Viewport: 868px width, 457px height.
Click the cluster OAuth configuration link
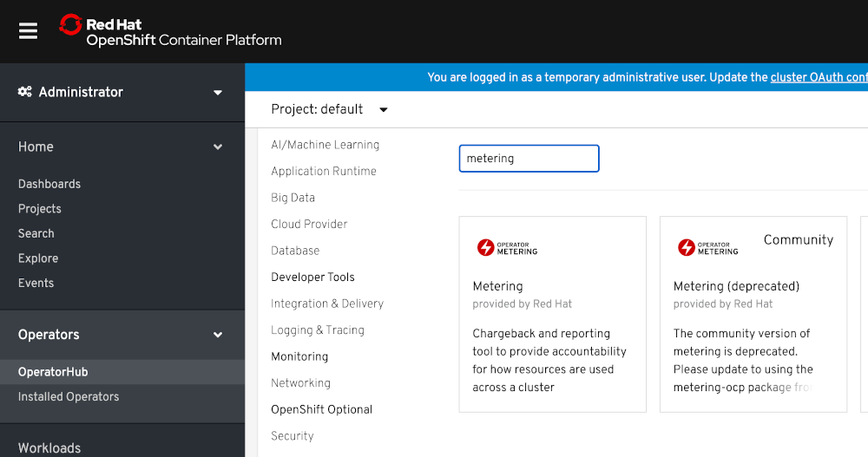819,77
